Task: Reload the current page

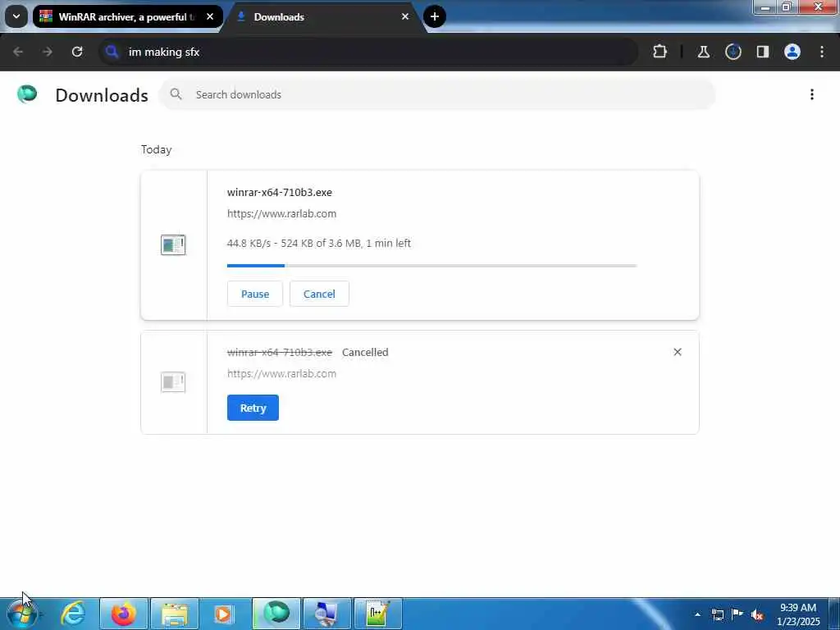Action: [x=77, y=52]
